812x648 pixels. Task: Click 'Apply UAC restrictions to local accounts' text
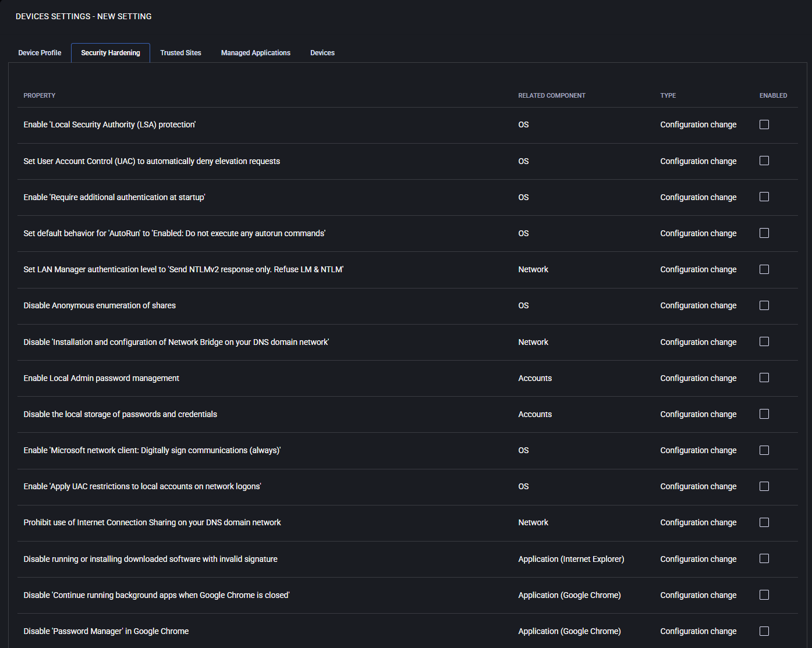tap(142, 486)
